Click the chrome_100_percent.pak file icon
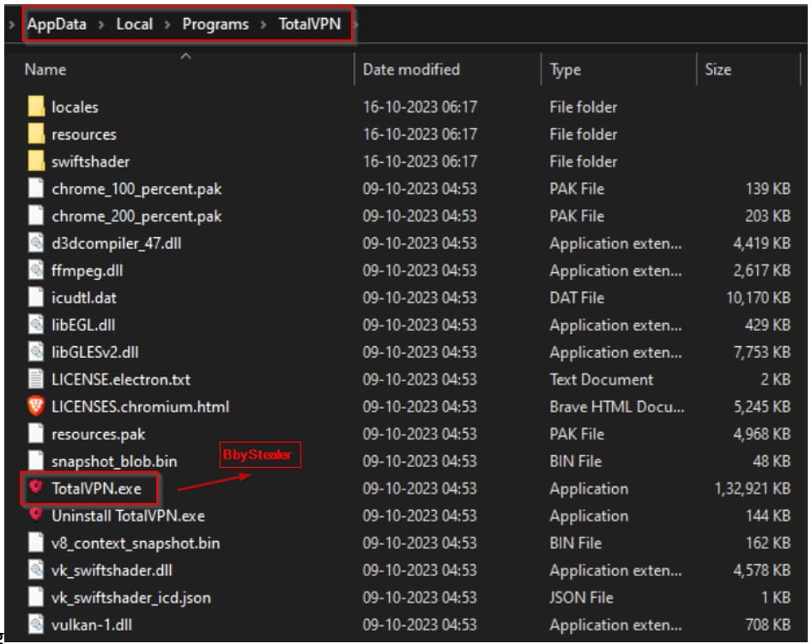 click(36, 188)
